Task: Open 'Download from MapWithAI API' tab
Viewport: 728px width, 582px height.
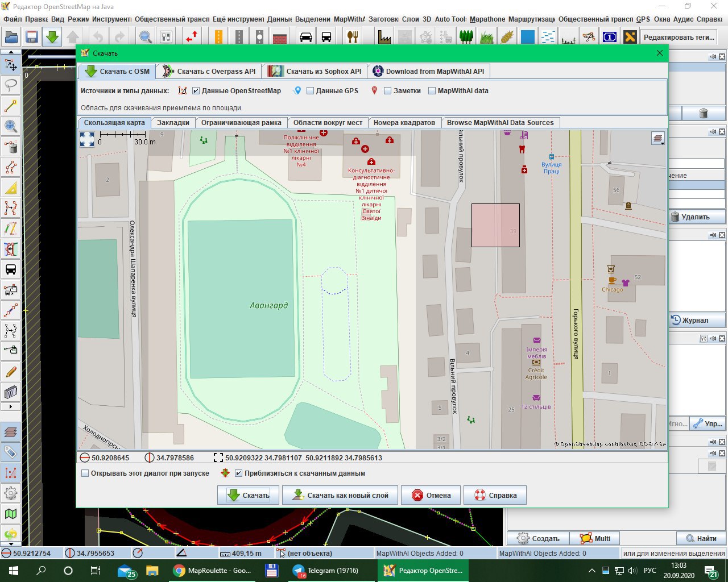Action: point(429,72)
